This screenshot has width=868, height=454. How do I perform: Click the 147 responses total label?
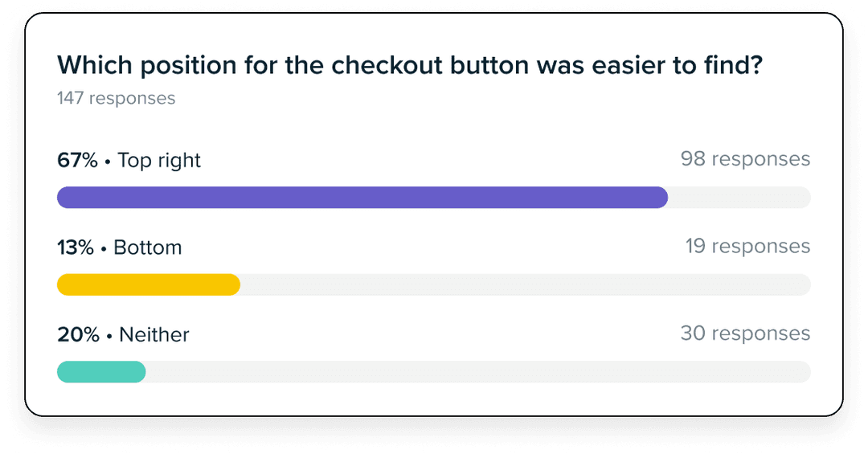pyautogui.click(x=117, y=98)
